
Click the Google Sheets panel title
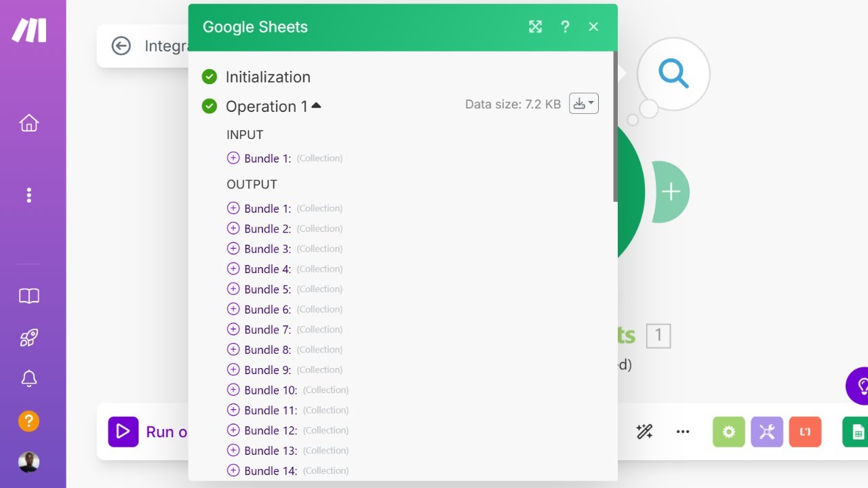click(255, 27)
